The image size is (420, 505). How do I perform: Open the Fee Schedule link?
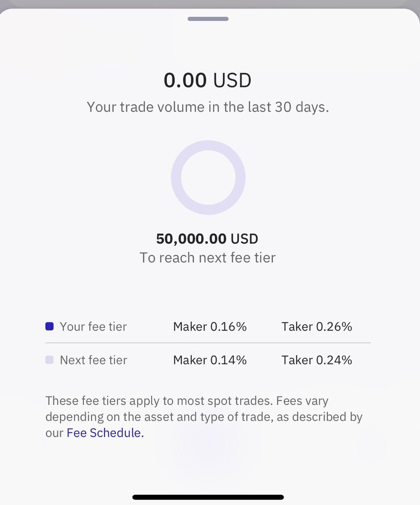[105, 433]
